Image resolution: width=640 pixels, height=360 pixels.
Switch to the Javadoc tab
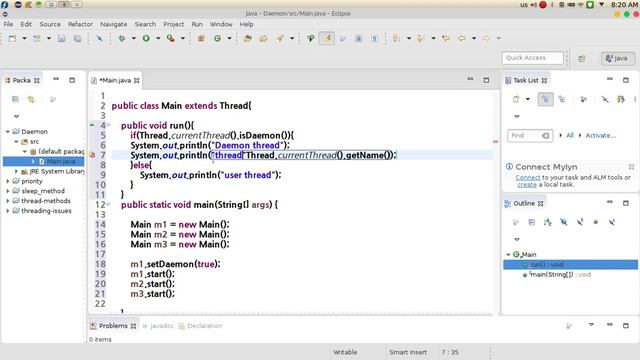coord(158,326)
